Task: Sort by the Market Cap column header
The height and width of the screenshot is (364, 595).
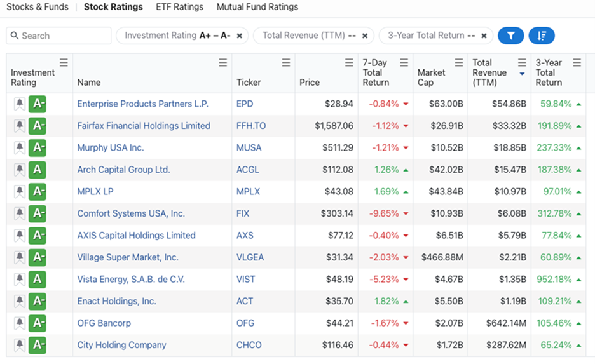Action: (x=431, y=78)
